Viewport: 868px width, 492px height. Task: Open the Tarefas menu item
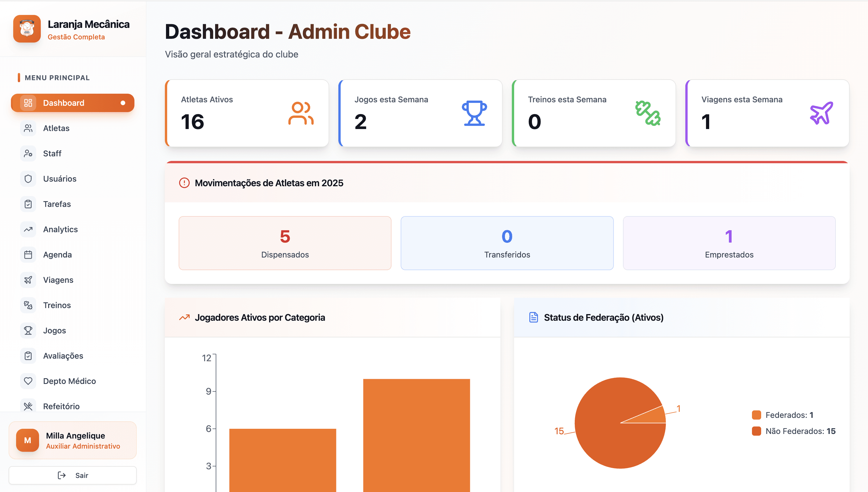pos(57,204)
